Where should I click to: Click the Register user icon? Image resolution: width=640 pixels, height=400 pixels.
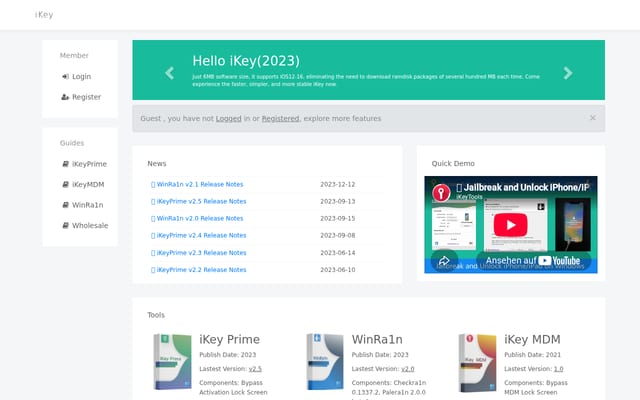65,97
